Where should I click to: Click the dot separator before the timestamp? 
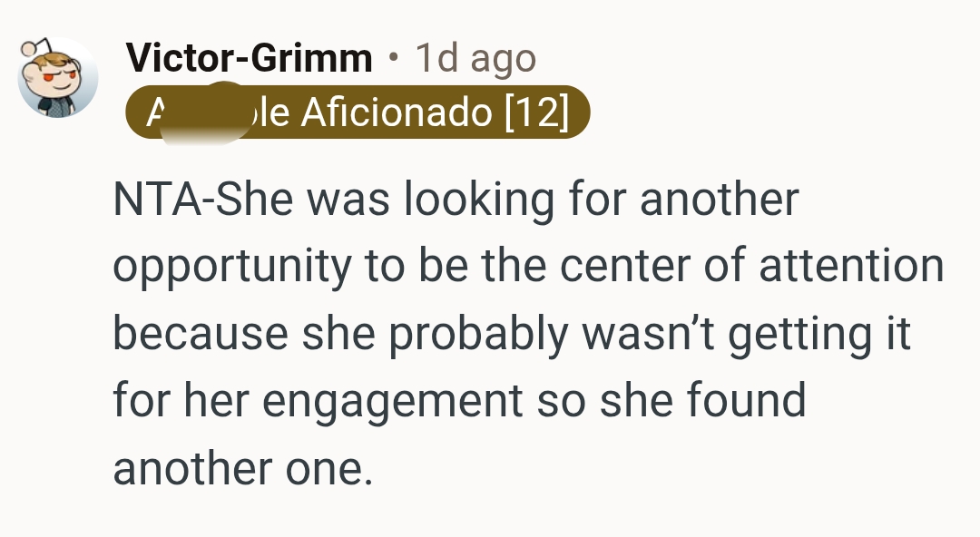[x=393, y=58]
